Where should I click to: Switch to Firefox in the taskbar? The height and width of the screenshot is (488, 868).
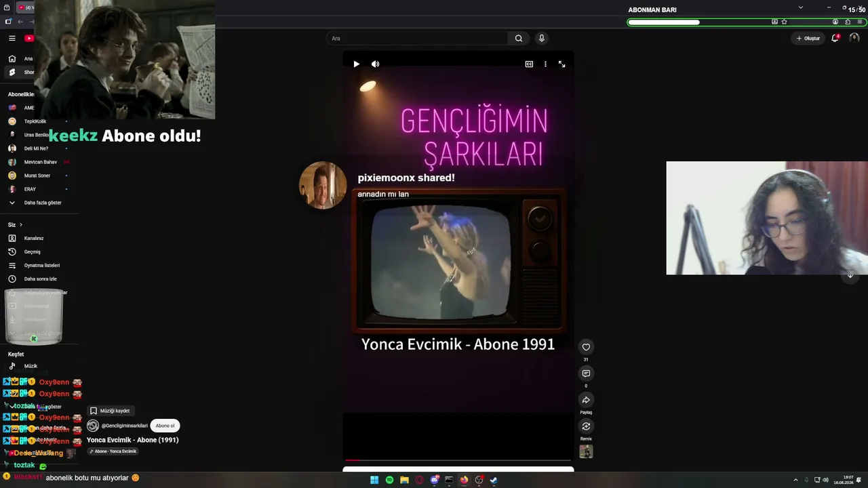point(464,480)
